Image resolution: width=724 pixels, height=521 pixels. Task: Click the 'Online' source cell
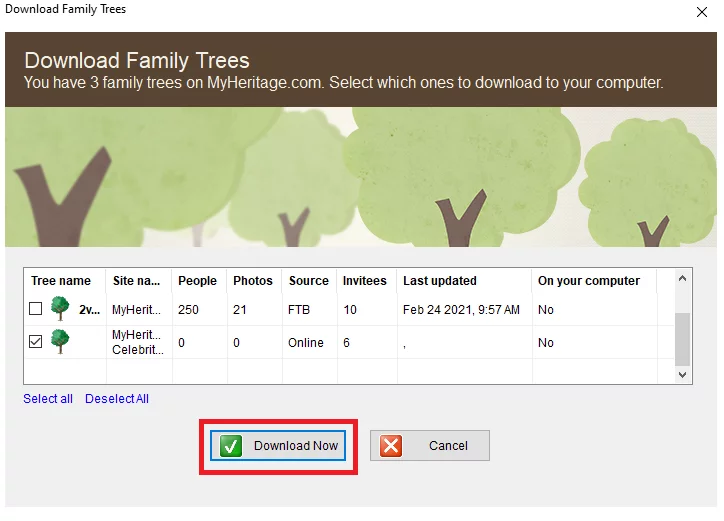pos(306,343)
